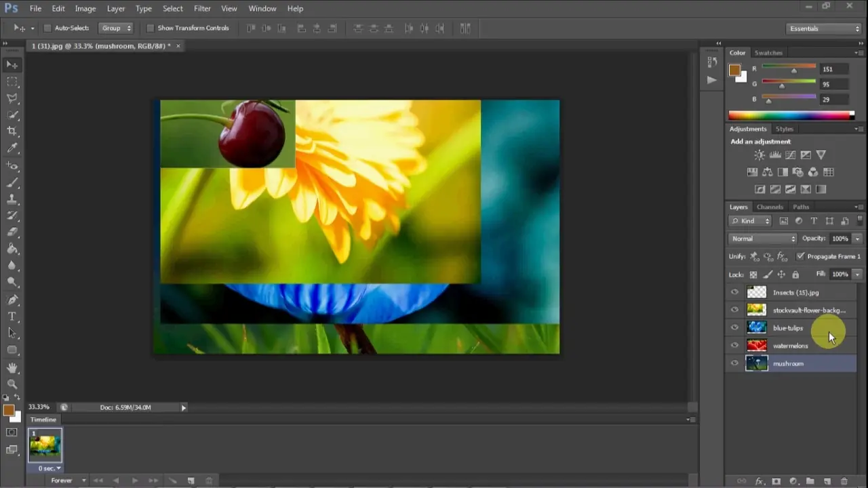This screenshot has height=488, width=868.
Task: Toggle the layer filter switch
Action: point(860,221)
